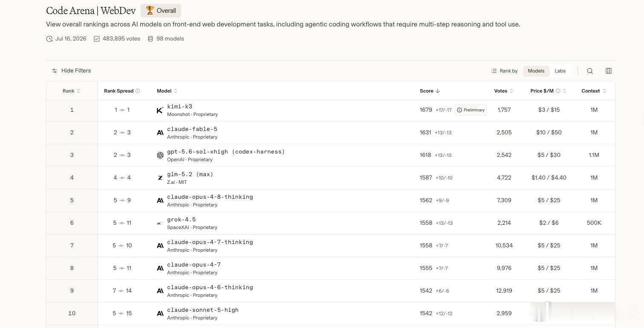Click the 1.1M context value for gpt-5.6-sol-xhigh
The image size is (644, 328).
coord(594,155)
